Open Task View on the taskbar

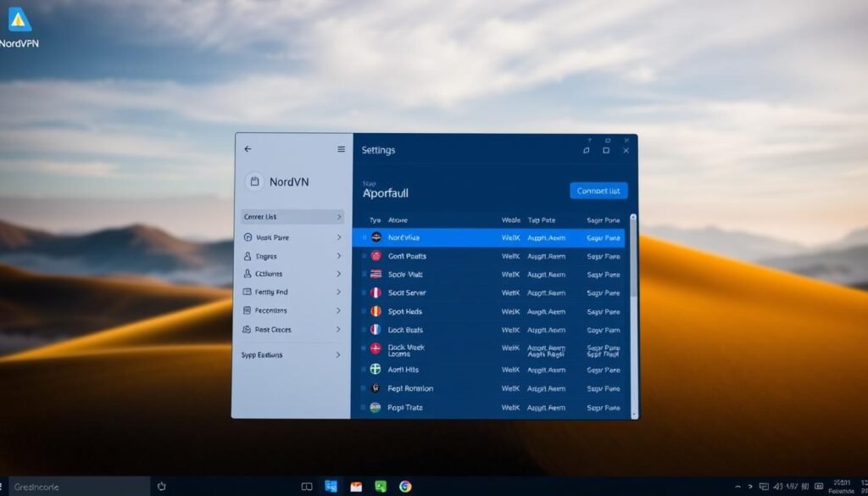307,487
